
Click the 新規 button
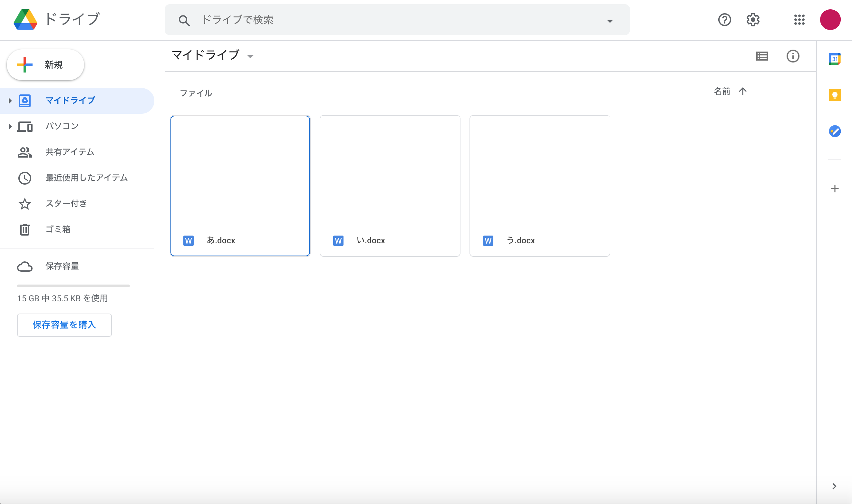click(45, 64)
